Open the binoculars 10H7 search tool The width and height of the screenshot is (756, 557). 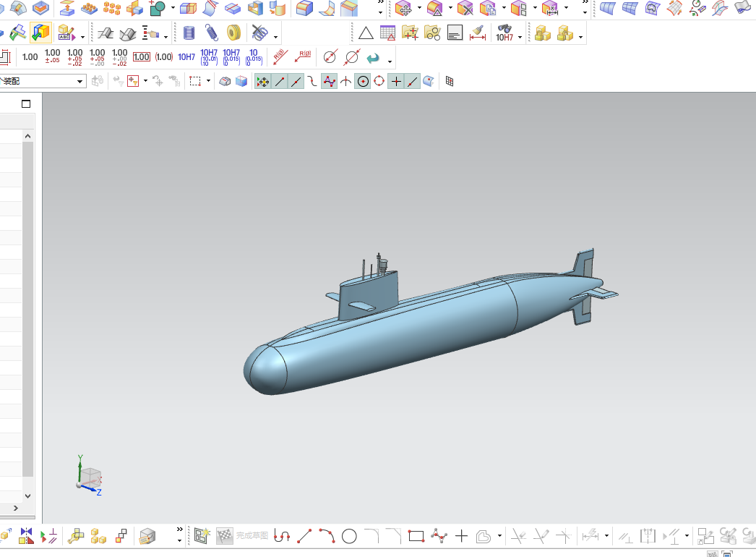pos(504,33)
